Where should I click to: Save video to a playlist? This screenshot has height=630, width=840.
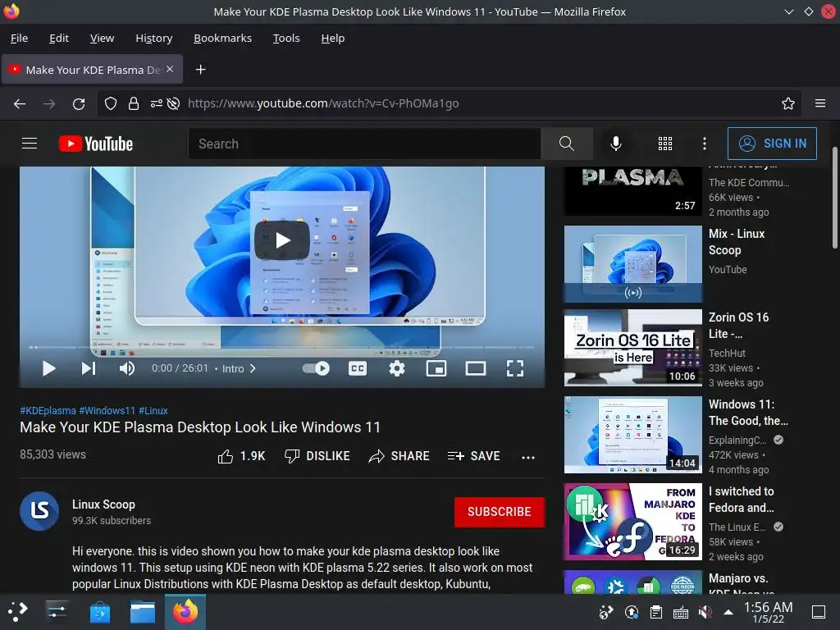473,456
